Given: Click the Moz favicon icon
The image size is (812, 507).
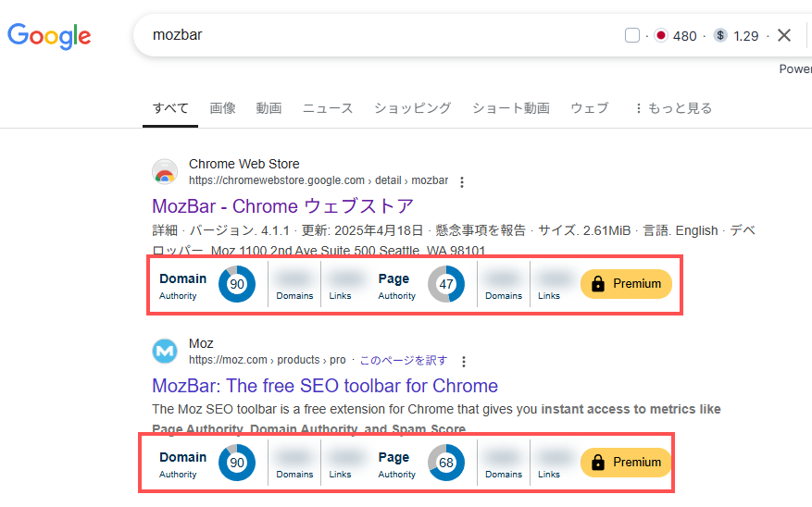Looking at the screenshot, I should pyautogui.click(x=165, y=352).
